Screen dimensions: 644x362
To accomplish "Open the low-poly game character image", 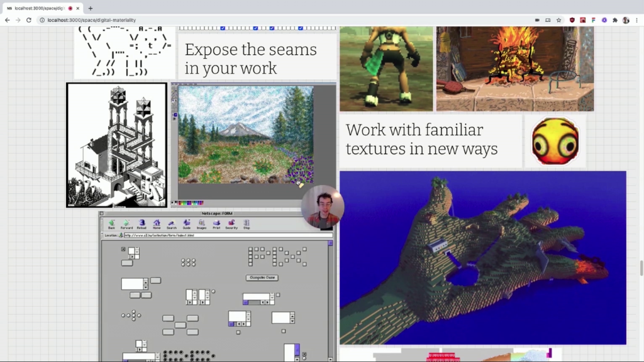I will (386, 69).
